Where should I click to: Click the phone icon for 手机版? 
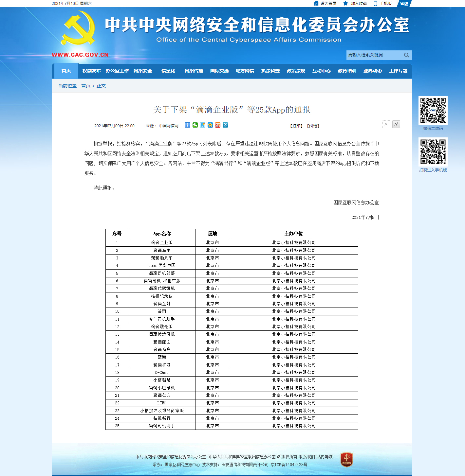coord(375,3)
